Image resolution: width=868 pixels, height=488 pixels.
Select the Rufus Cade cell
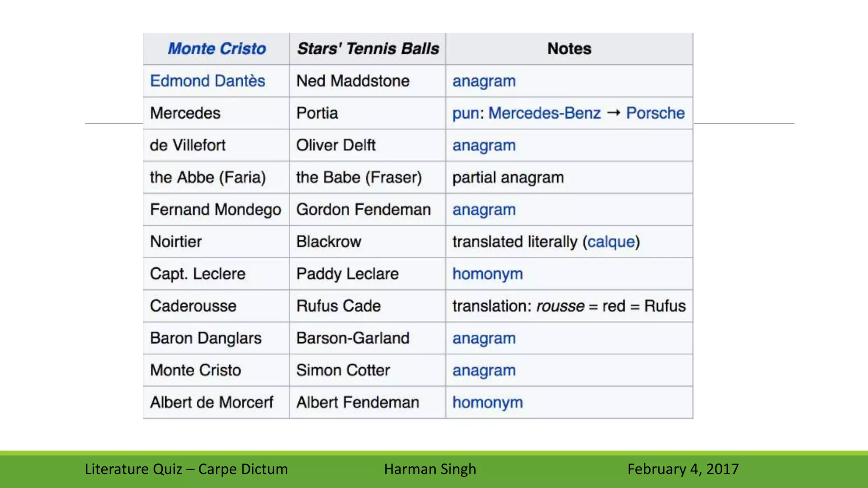[x=367, y=306]
